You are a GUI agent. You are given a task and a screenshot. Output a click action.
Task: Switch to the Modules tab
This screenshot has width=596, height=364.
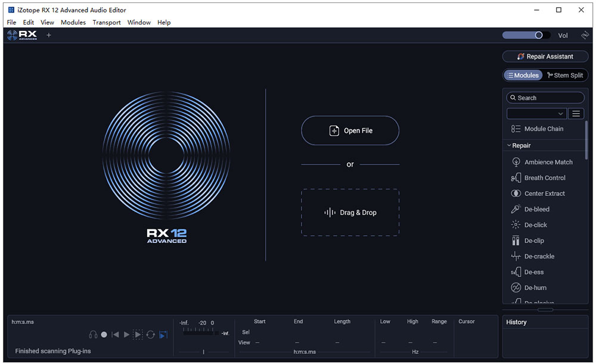coord(523,75)
